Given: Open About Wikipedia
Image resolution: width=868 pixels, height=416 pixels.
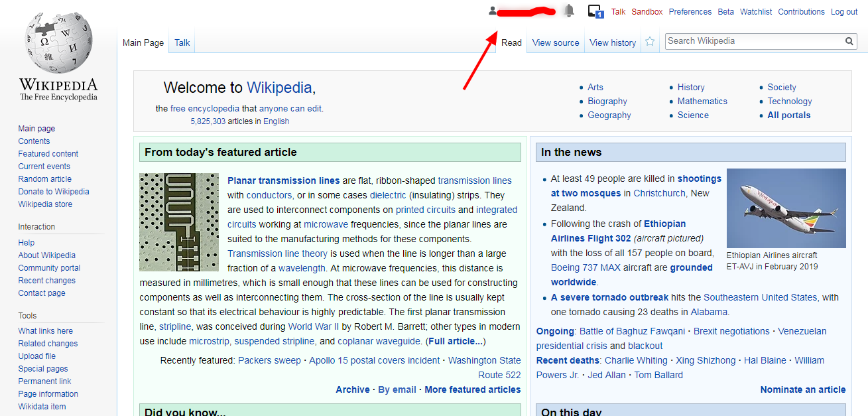Looking at the screenshot, I should (x=47, y=255).
